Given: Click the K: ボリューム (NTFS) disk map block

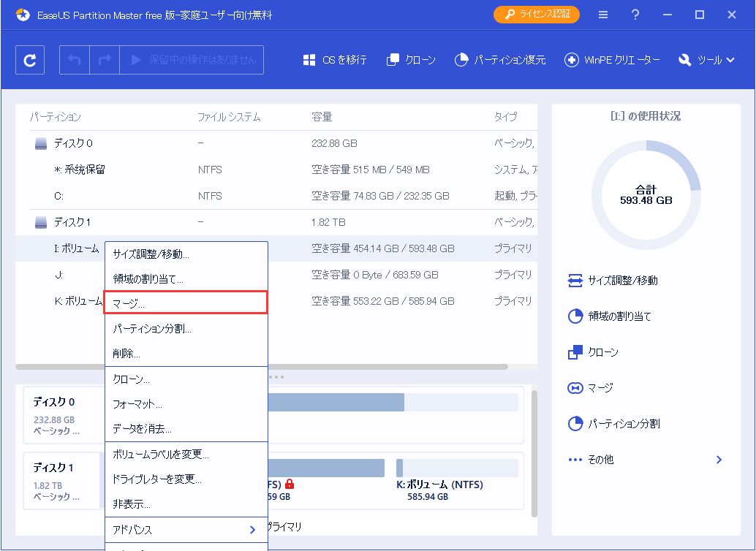Looking at the screenshot, I should [457, 479].
